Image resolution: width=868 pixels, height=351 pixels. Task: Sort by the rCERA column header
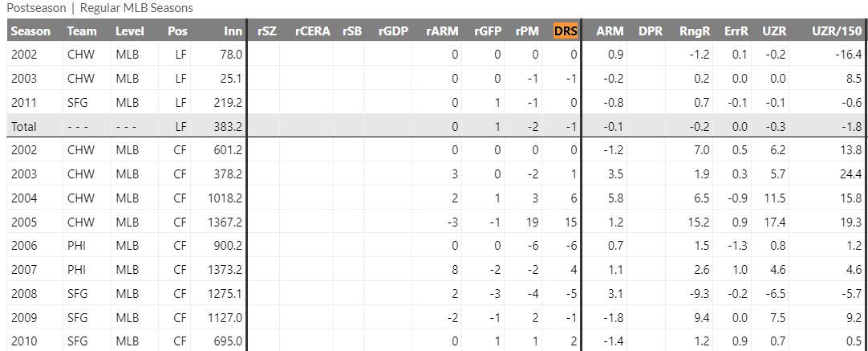311,31
